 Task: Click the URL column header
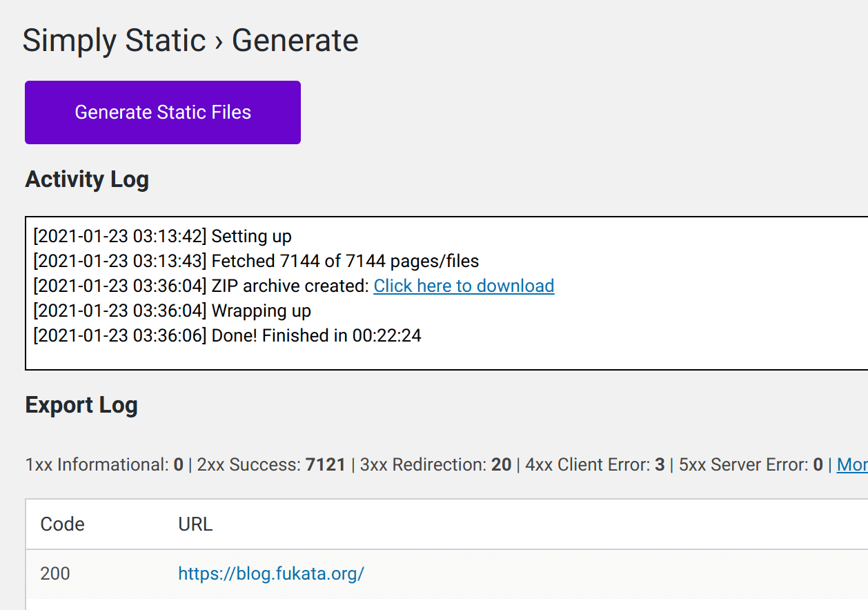(x=195, y=524)
